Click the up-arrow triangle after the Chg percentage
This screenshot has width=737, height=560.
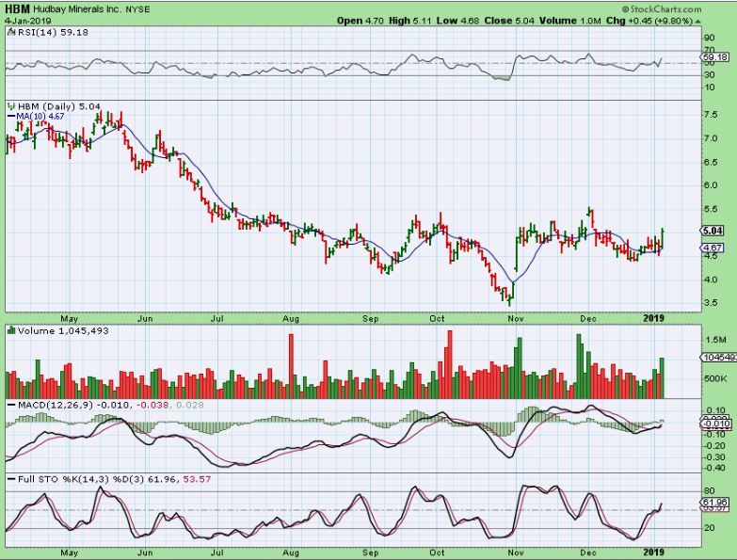(698, 21)
